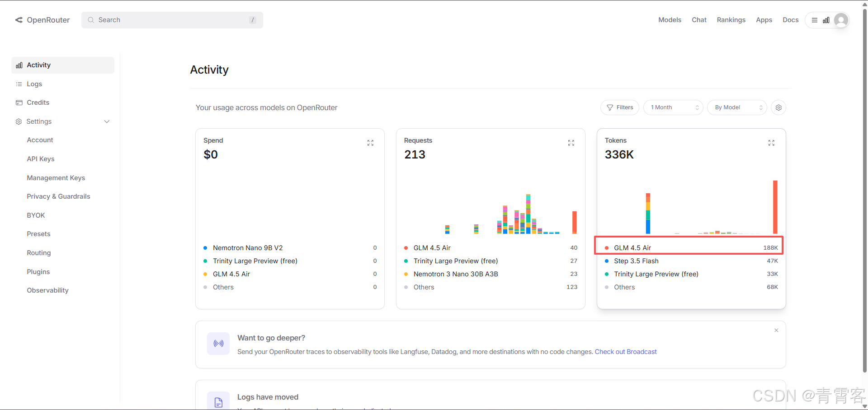Click the Broadcast signal icon in banner
Image resolution: width=868 pixels, height=410 pixels.
click(x=218, y=344)
